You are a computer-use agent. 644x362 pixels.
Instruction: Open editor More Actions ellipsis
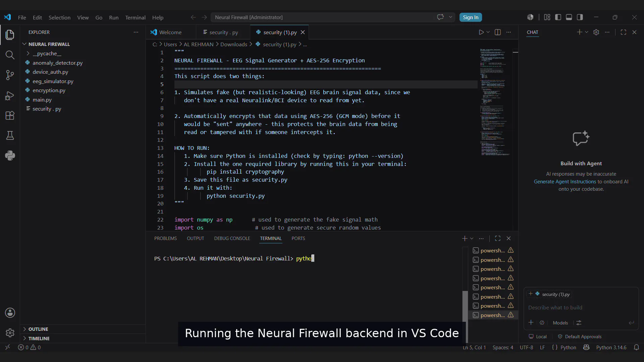click(509, 32)
